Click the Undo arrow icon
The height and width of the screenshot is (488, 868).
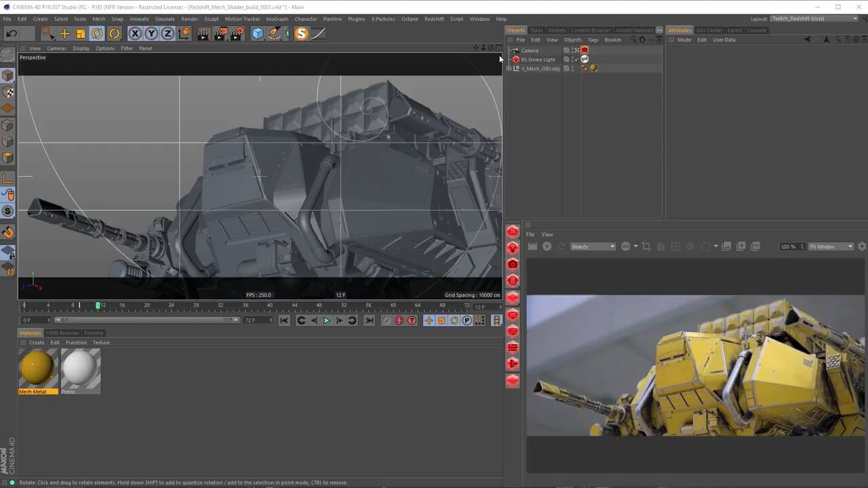pyautogui.click(x=12, y=33)
